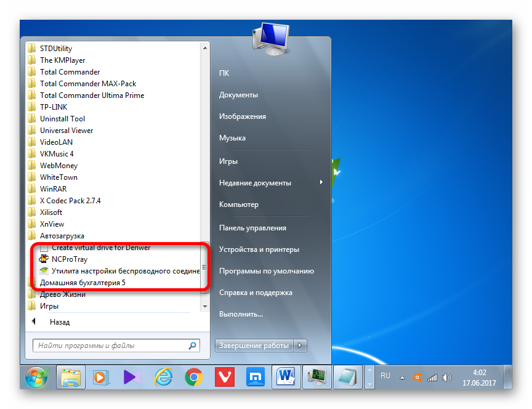Click Назад to go back
Image resolution: width=532 pixels, height=409 pixels.
[x=60, y=322]
